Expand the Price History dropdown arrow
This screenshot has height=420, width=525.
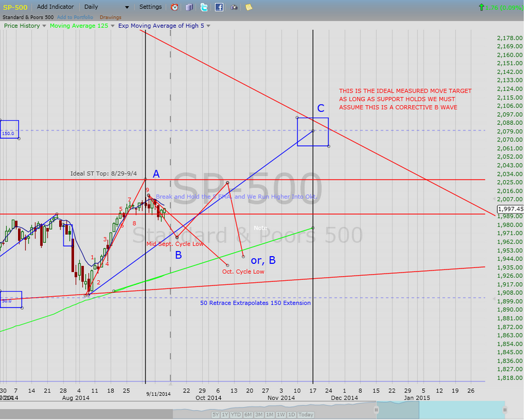pyautogui.click(x=44, y=25)
